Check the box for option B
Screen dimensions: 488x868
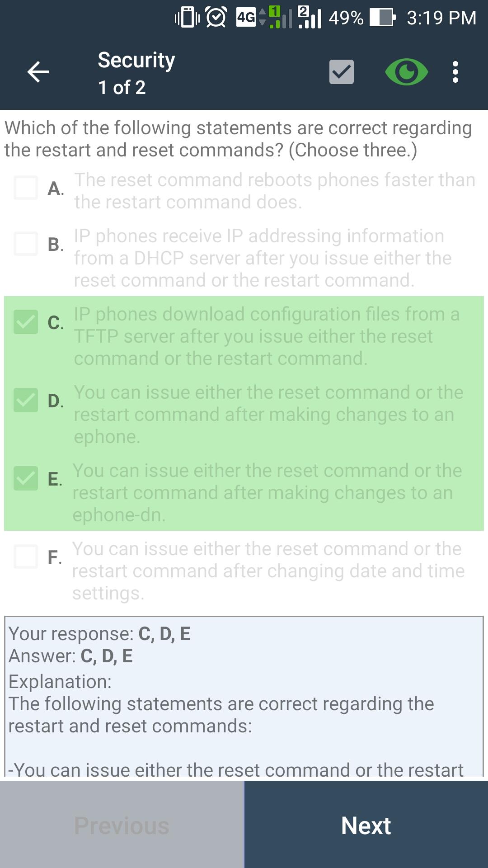point(26,244)
